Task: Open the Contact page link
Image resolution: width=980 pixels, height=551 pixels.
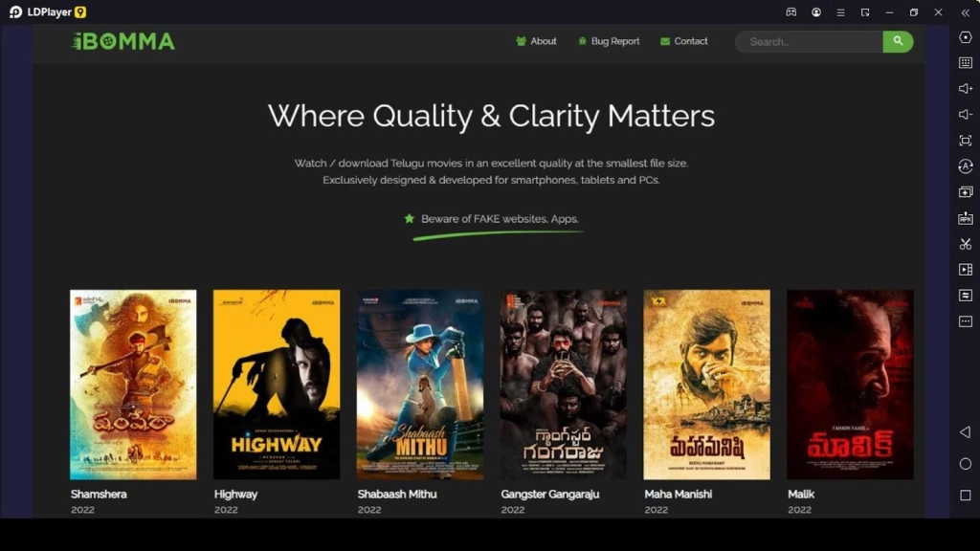Action: (683, 41)
